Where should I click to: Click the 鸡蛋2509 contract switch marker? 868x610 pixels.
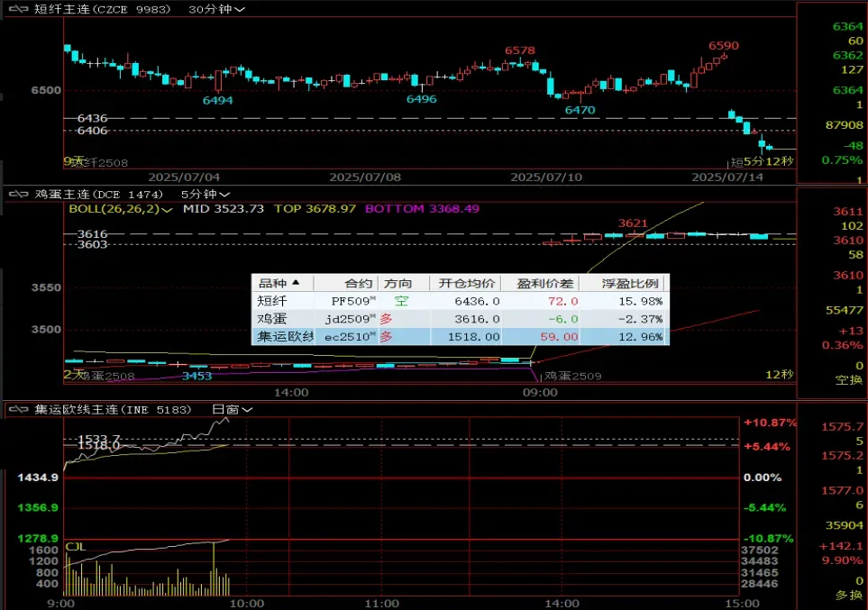coord(572,376)
